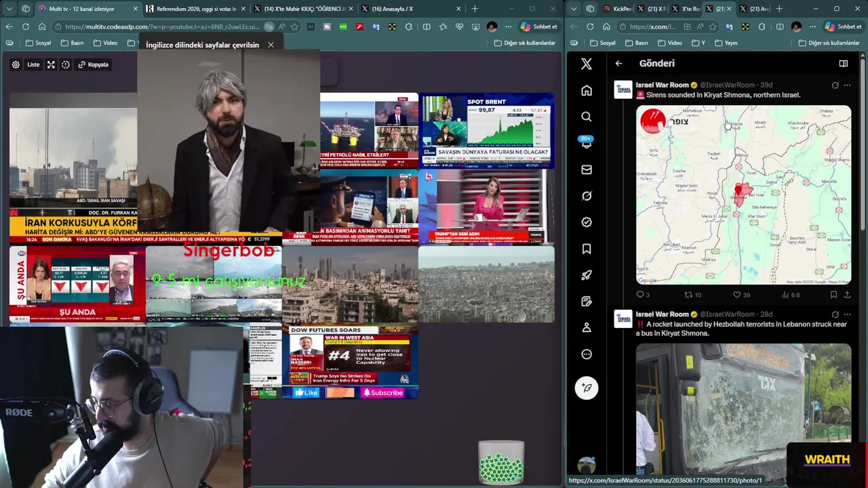This screenshot has height=488, width=868.
Task: Open notes edit icon in X sidebar
Action: pyautogui.click(x=587, y=302)
